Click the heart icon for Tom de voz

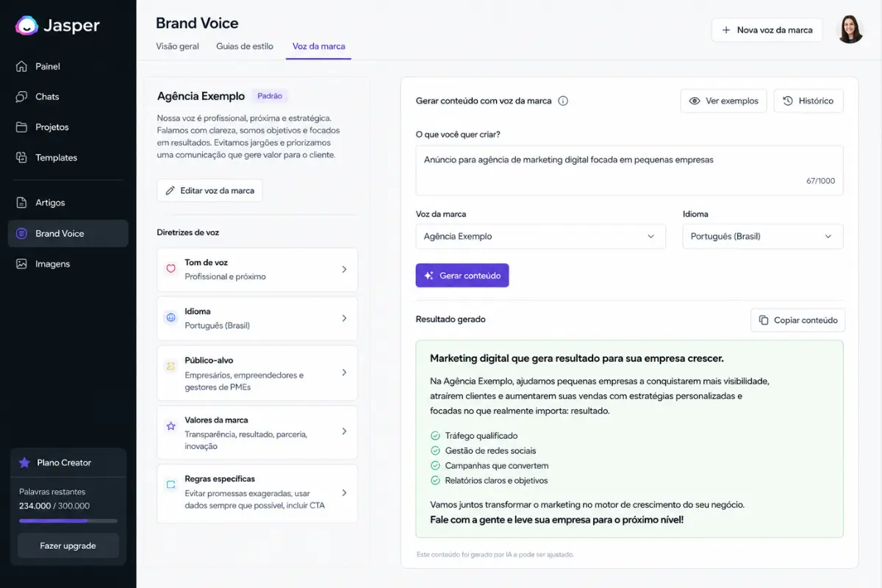[x=171, y=269]
